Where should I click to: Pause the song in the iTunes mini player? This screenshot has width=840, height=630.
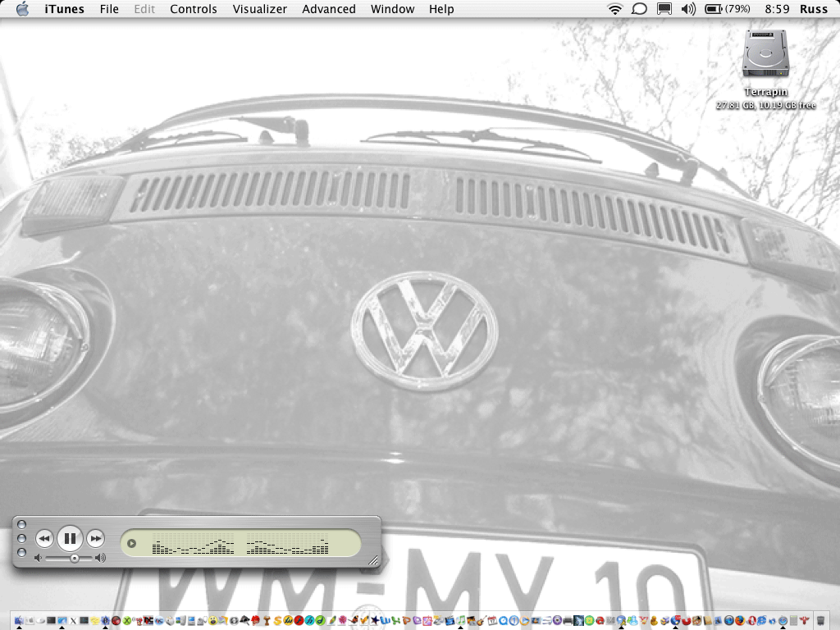click(x=70, y=538)
